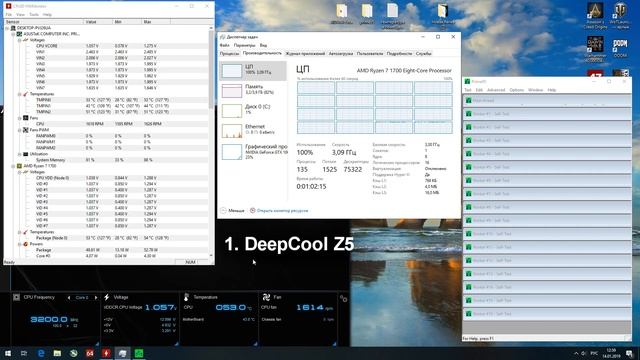
Task: Select next core arrow in CPU Frequency
Action: 96,298
